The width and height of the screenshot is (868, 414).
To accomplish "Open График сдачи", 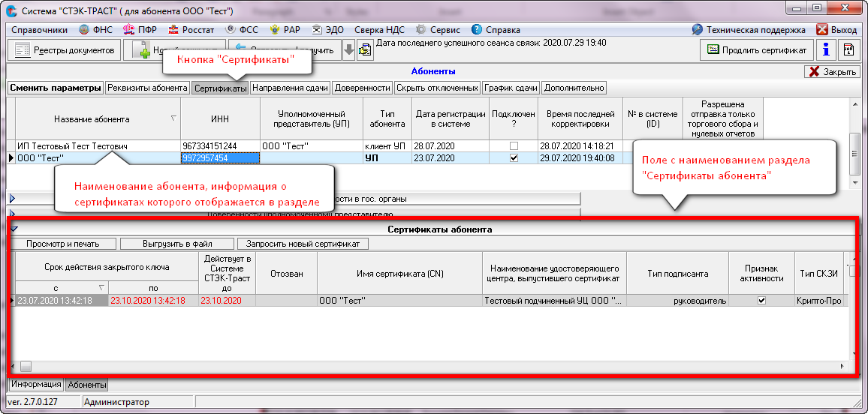I will 511,88.
